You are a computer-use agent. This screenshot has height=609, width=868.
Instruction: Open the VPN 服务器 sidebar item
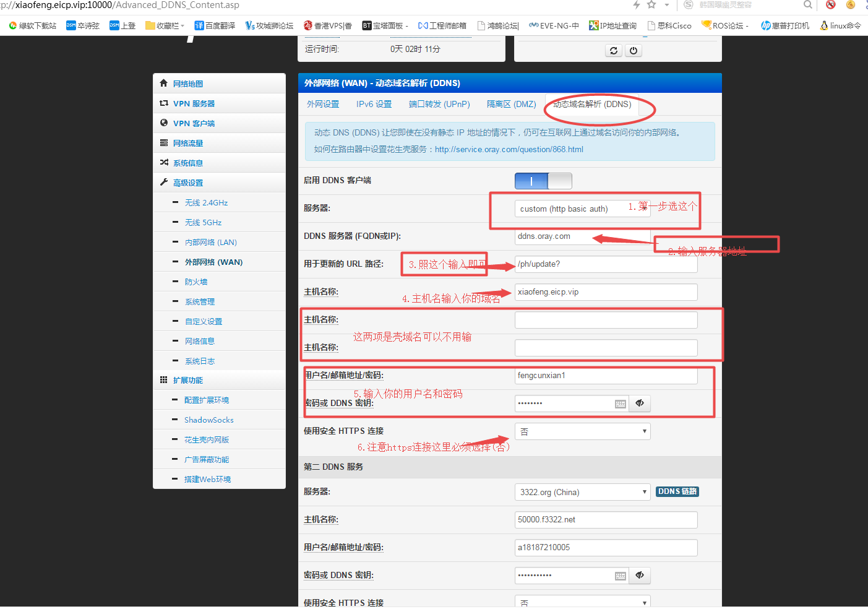[219, 103]
